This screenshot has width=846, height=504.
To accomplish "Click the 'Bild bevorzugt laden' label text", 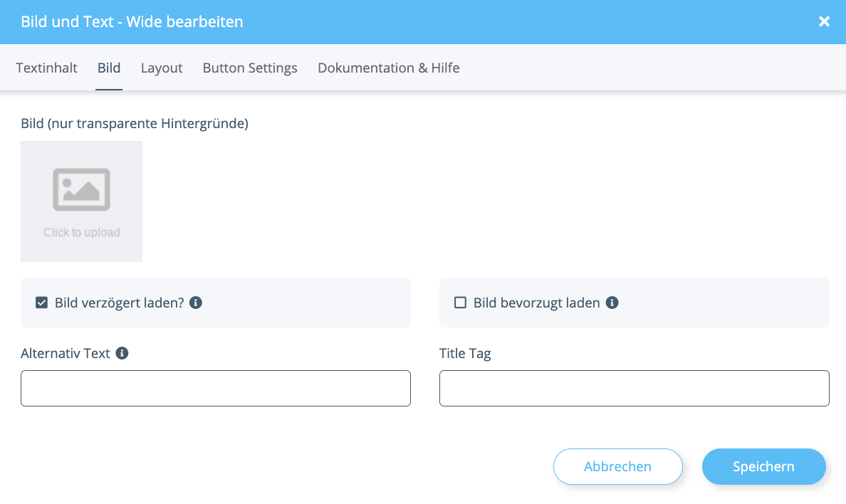I will 536,303.
